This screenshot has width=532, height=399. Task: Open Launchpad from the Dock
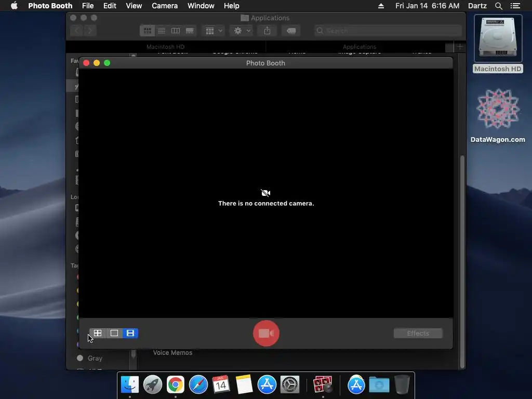pos(153,385)
